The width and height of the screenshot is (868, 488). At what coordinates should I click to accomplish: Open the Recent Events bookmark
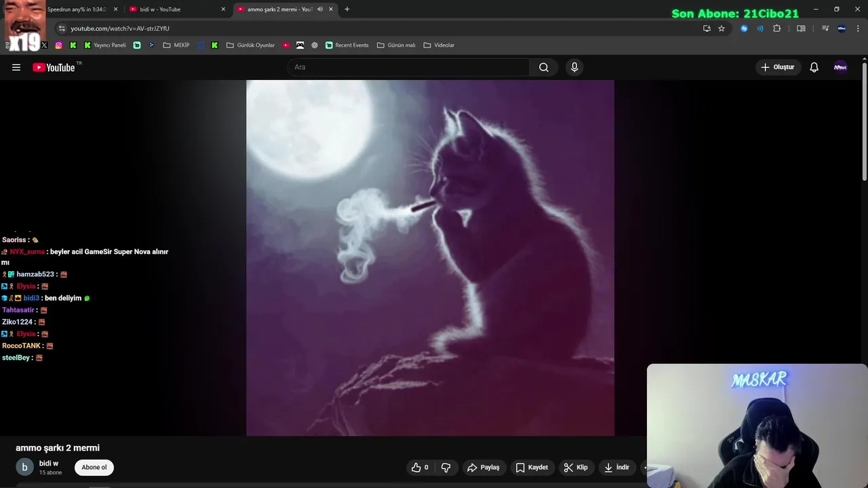347,45
